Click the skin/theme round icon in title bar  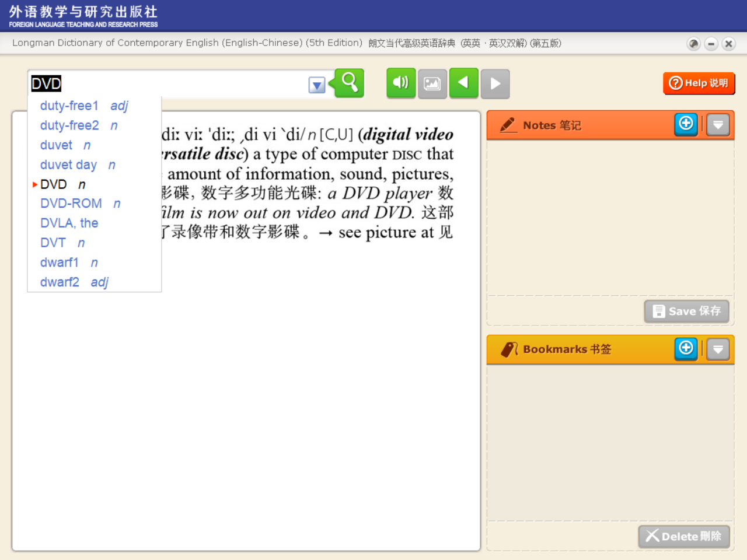(x=694, y=44)
